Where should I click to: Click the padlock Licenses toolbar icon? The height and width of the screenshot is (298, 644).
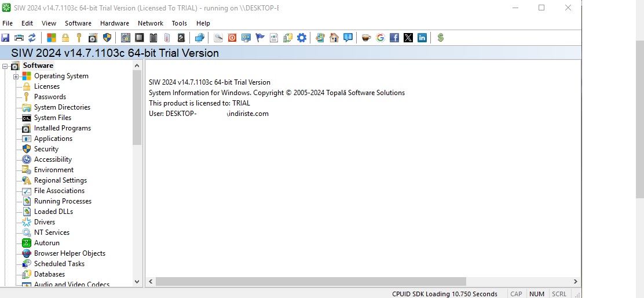point(65,38)
